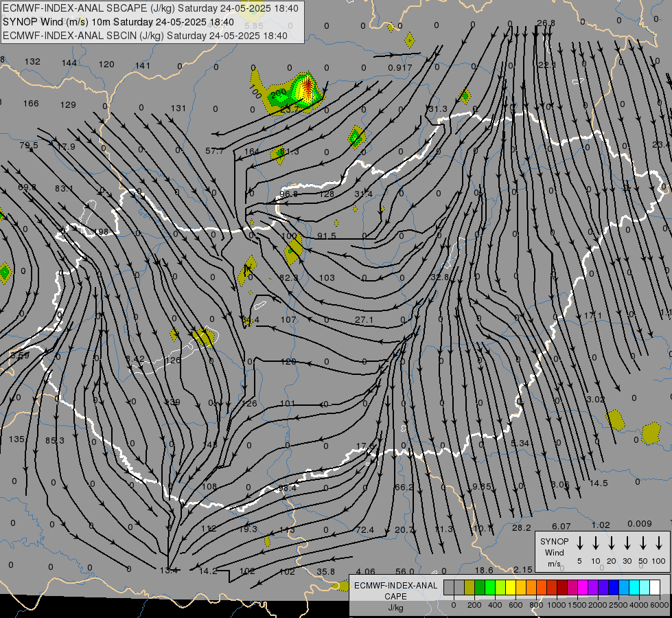The width and height of the screenshot is (672, 618).
Task: Click the '1000' tick label in CAPE legend
Action: (557, 605)
